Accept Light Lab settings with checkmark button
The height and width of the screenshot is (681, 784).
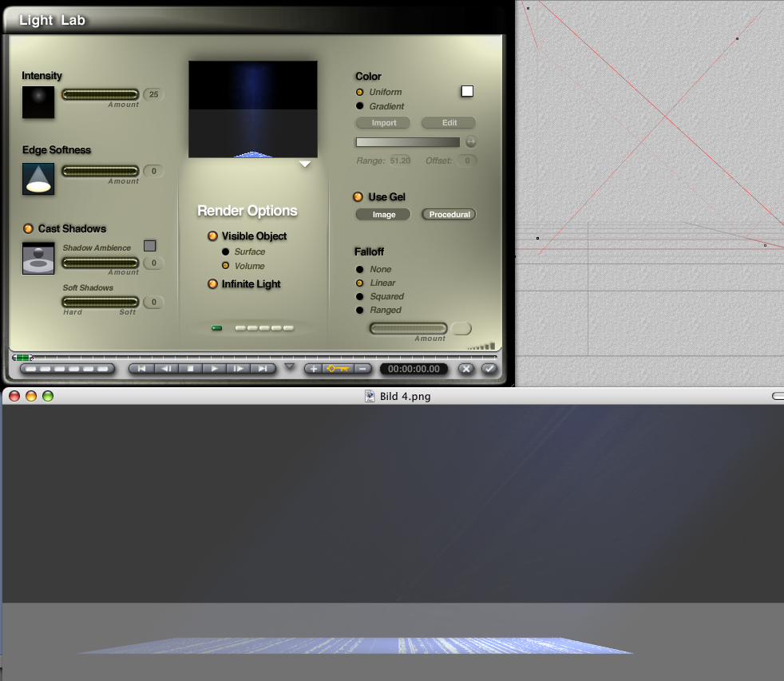pos(489,369)
